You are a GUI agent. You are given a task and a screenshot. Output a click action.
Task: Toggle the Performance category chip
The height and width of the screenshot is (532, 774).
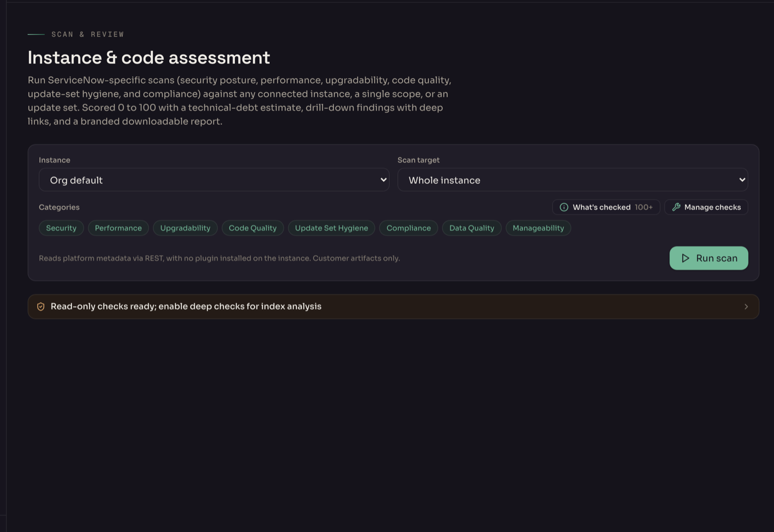[x=118, y=228]
